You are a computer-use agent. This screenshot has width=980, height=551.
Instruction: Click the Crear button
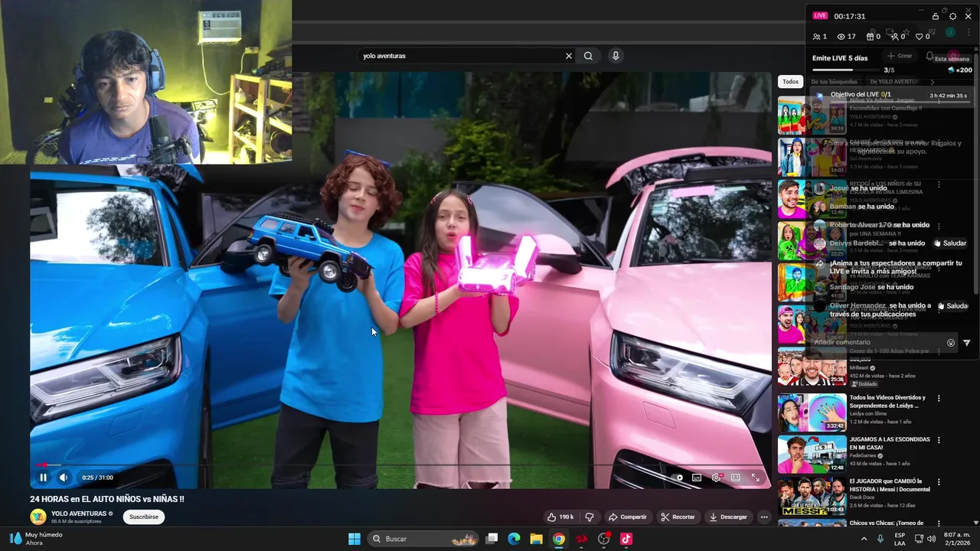pos(900,56)
